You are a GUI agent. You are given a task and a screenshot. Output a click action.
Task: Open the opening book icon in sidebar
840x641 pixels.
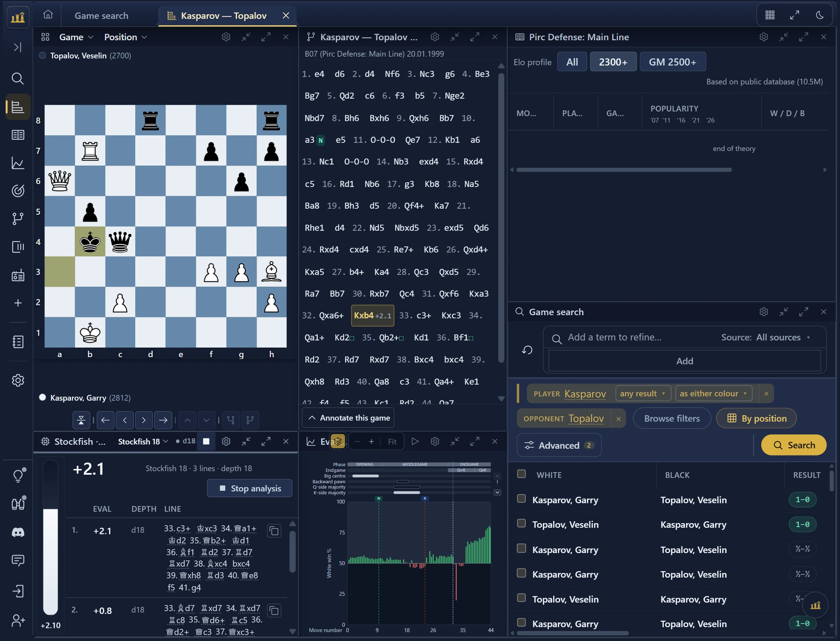pyautogui.click(x=17, y=135)
